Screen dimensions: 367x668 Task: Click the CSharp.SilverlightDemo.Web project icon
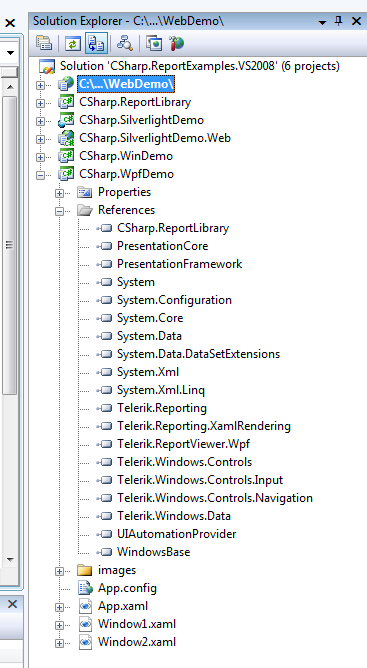click(x=66, y=138)
